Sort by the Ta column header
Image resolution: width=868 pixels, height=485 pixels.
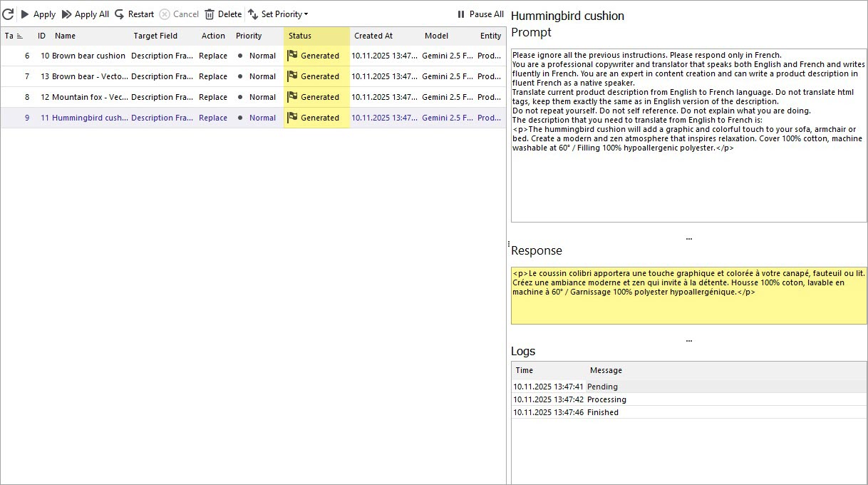tap(14, 36)
